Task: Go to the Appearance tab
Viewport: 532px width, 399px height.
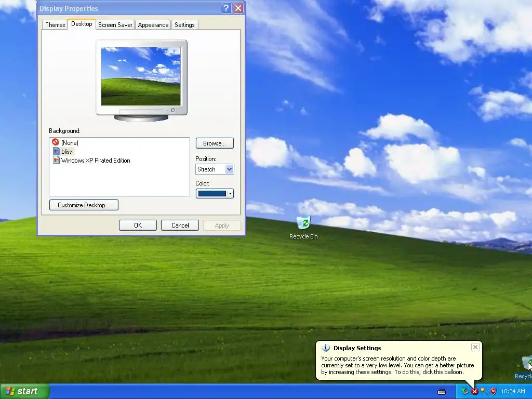Action: [x=153, y=25]
